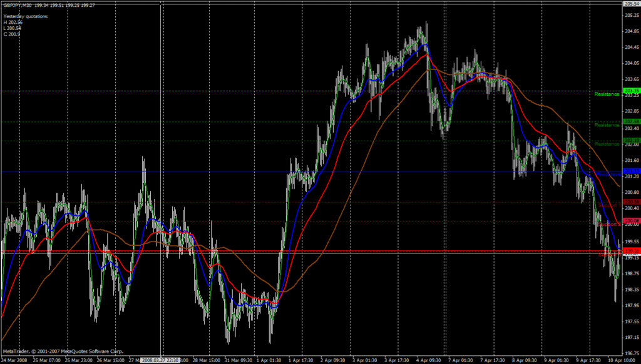Click the 'Support 3' label
641x364 pixels.
pos(610,255)
